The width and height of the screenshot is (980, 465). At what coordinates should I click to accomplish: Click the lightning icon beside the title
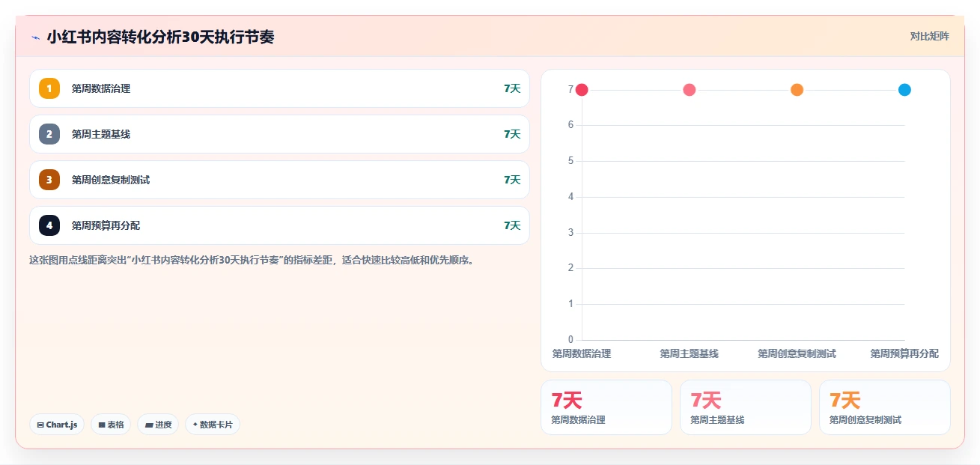coord(35,37)
